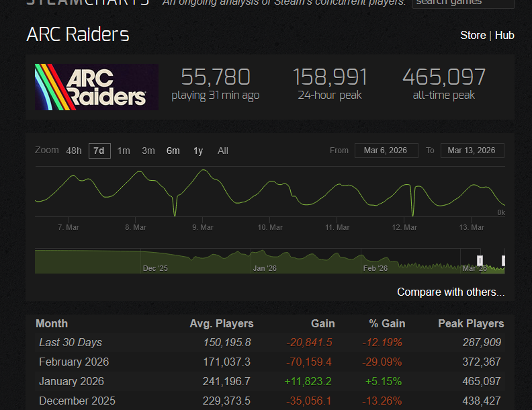Click the 7. Mar axis label
The image size is (532, 410).
(x=69, y=227)
